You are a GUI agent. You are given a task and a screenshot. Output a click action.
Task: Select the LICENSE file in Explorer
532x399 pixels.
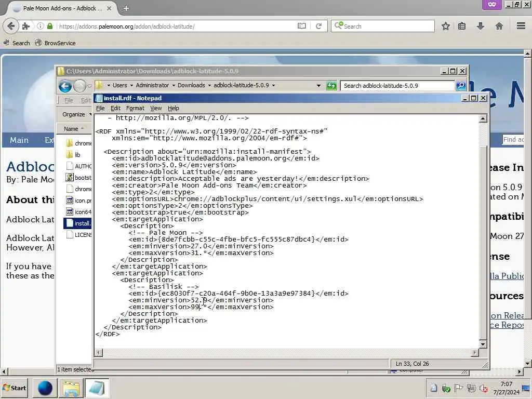click(79, 234)
